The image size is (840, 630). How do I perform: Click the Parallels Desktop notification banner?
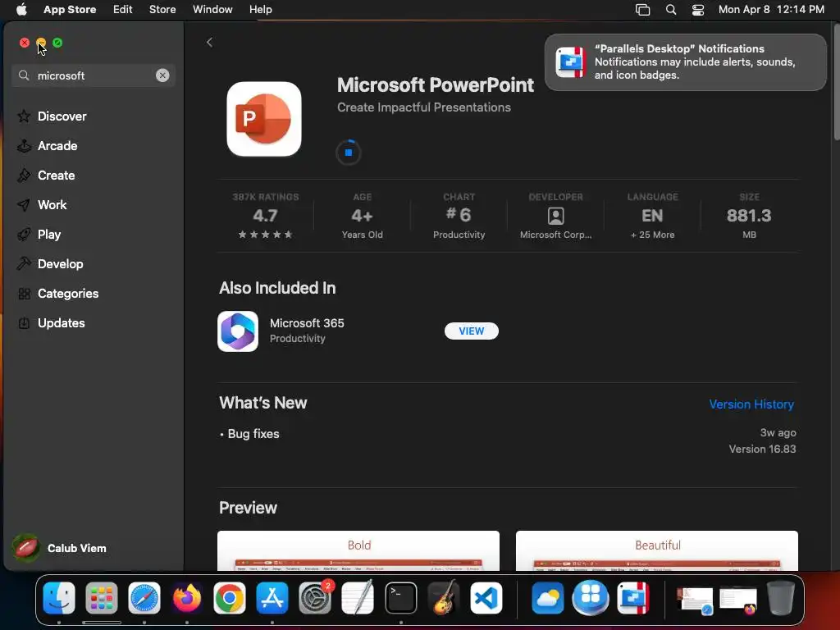click(686, 62)
